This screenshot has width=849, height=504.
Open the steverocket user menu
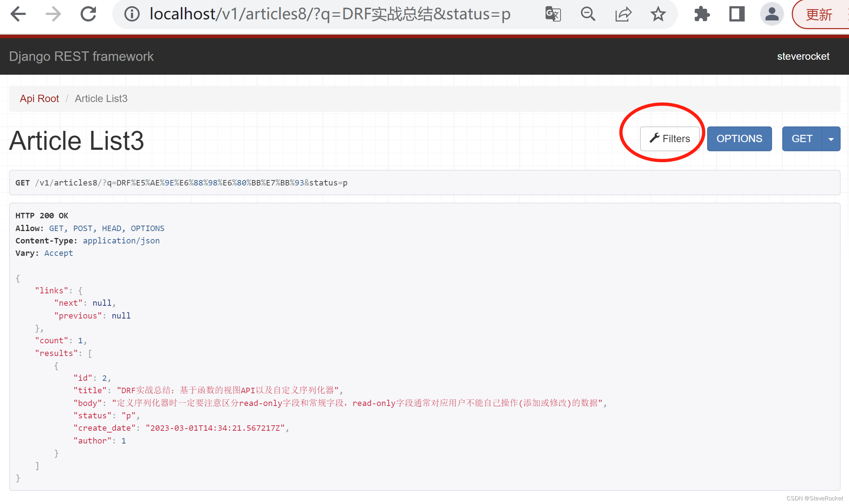(803, 56)
